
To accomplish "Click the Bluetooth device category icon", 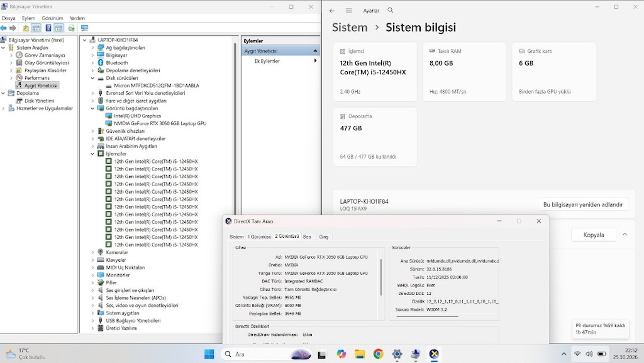I will (101, 63).
